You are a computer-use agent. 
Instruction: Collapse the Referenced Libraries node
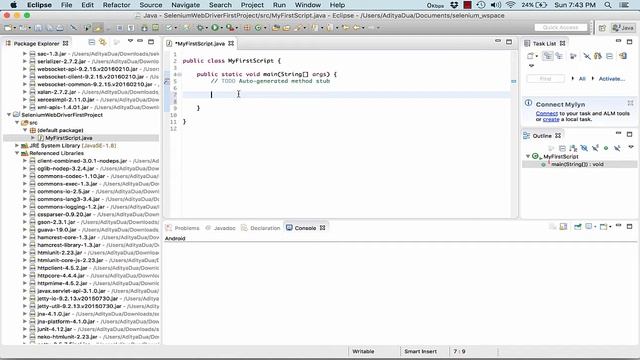(17, 153)
